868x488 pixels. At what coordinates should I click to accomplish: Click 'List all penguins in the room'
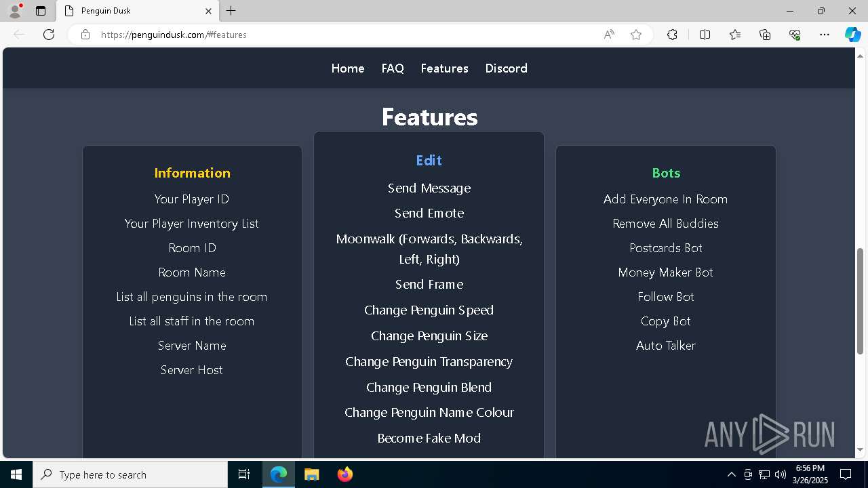192,297
